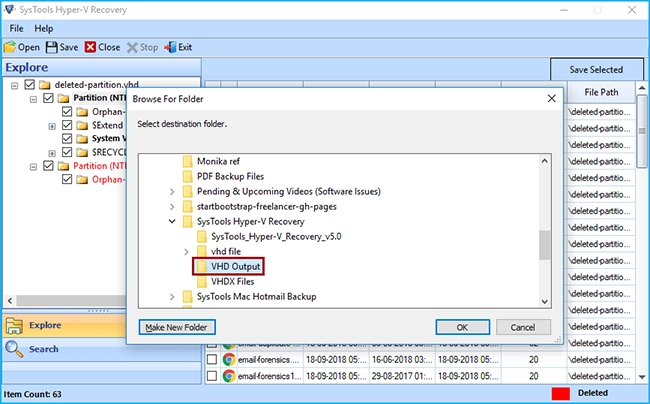
Task: Expand the startbootstrap-freelancer-gh-pages folder
Action: (x=172, y=206)
